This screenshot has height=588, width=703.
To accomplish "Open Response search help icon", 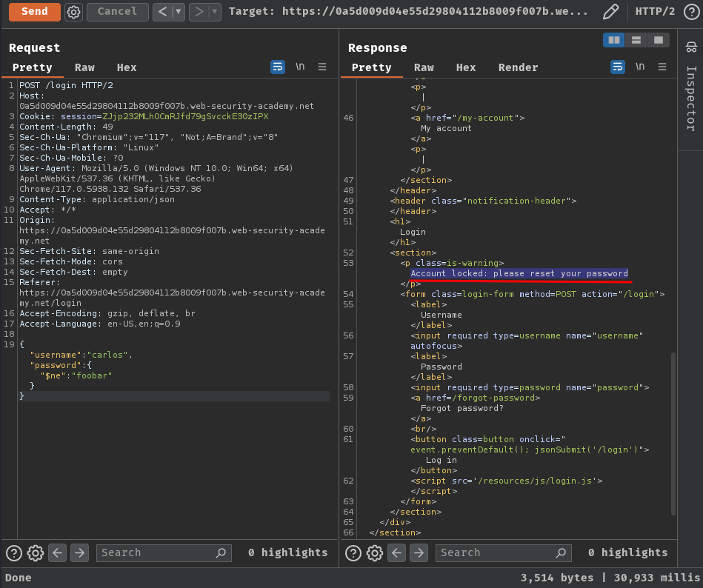I will (x=353, y=553).
